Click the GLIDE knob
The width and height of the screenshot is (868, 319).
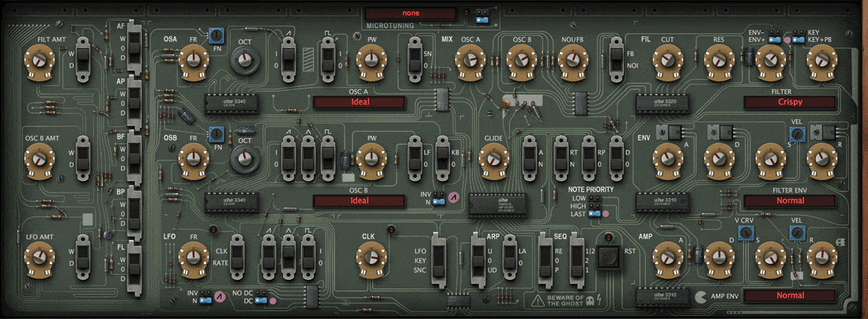493,159
